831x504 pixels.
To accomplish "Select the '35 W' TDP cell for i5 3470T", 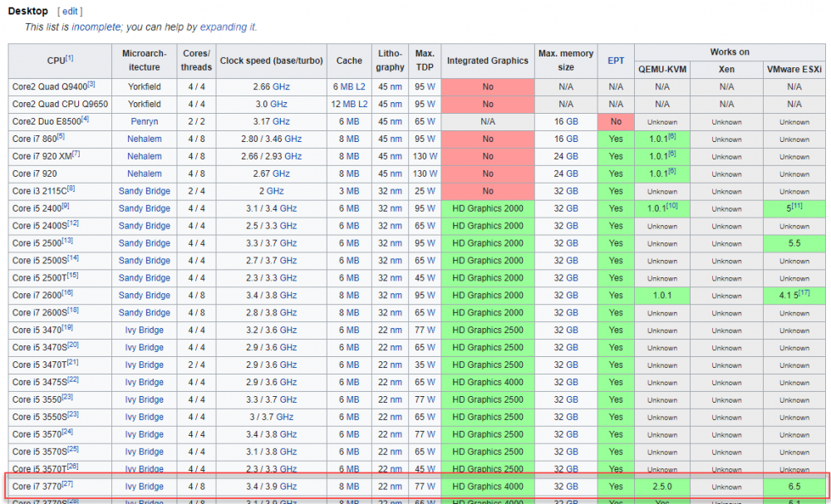I will point(425,365).
